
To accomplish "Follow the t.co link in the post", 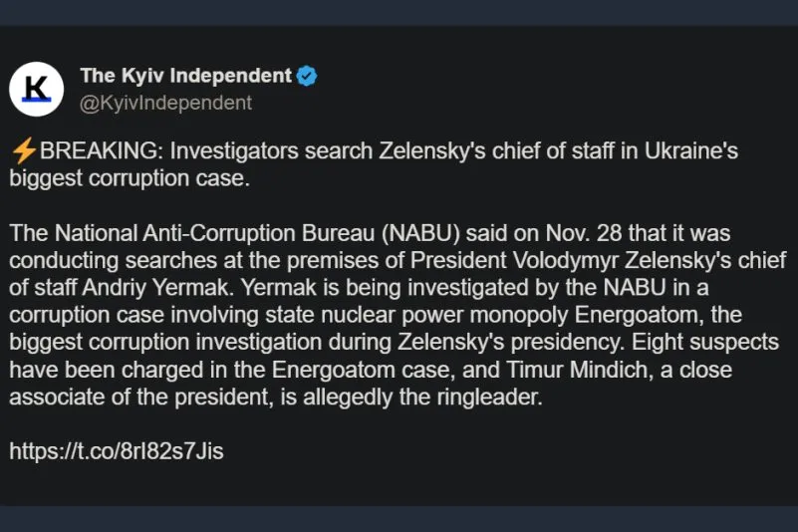I will click(117, 451).
